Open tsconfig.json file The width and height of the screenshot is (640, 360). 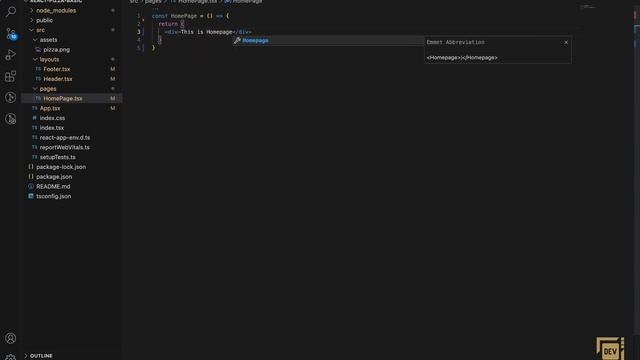click(53, 197)
